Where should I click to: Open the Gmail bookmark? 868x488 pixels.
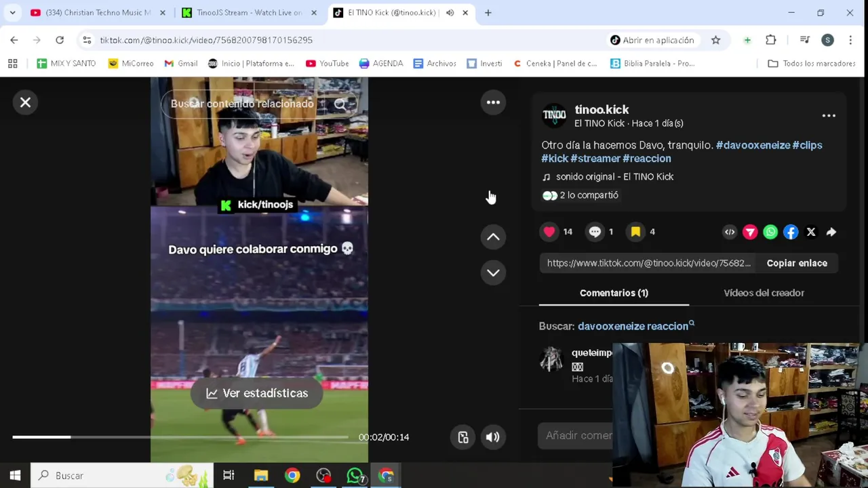181,64
